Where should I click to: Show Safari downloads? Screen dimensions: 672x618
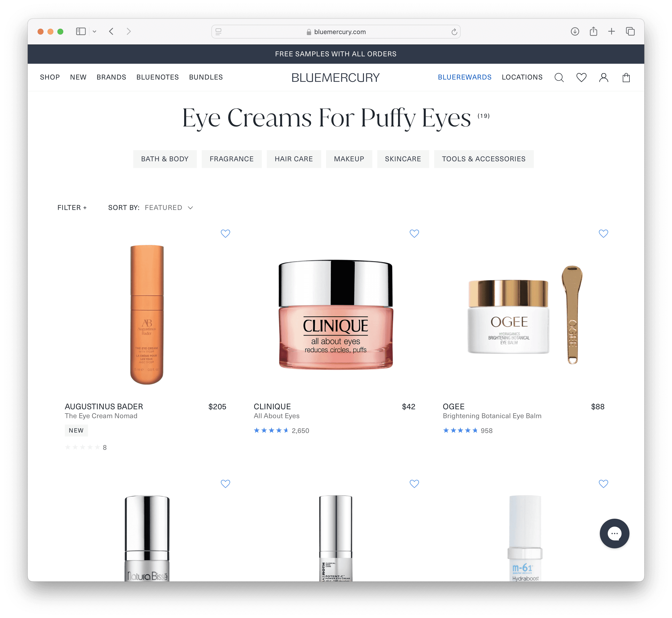(575, 31)
